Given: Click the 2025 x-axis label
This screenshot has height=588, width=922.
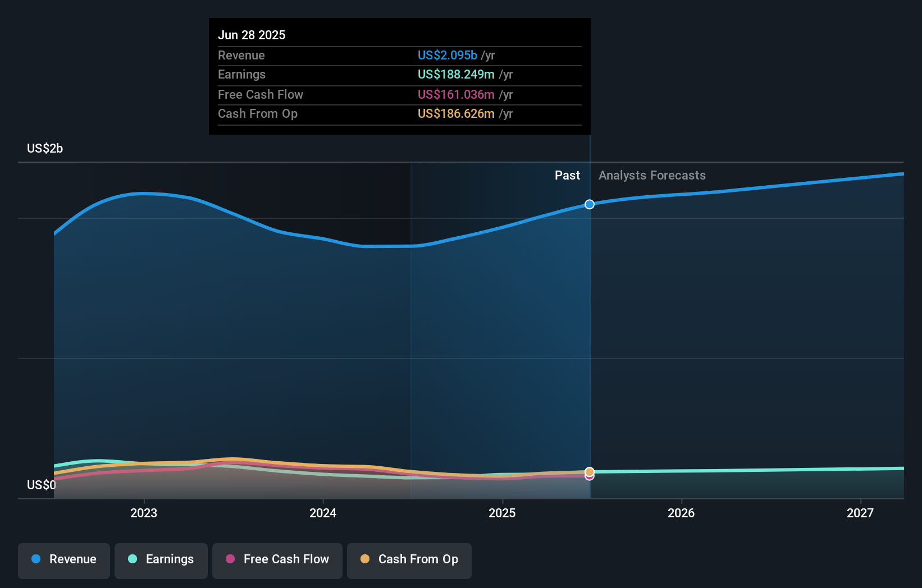Looking at the screenshot, I should [502, 513].
